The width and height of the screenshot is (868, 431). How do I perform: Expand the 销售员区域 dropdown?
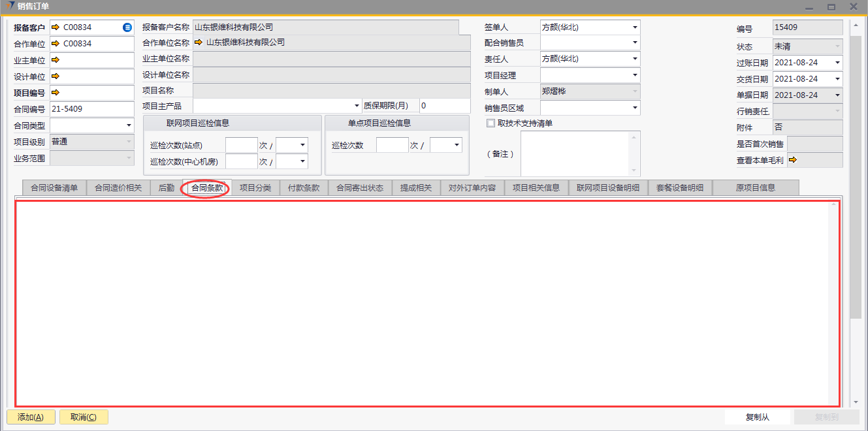[634, 108]
